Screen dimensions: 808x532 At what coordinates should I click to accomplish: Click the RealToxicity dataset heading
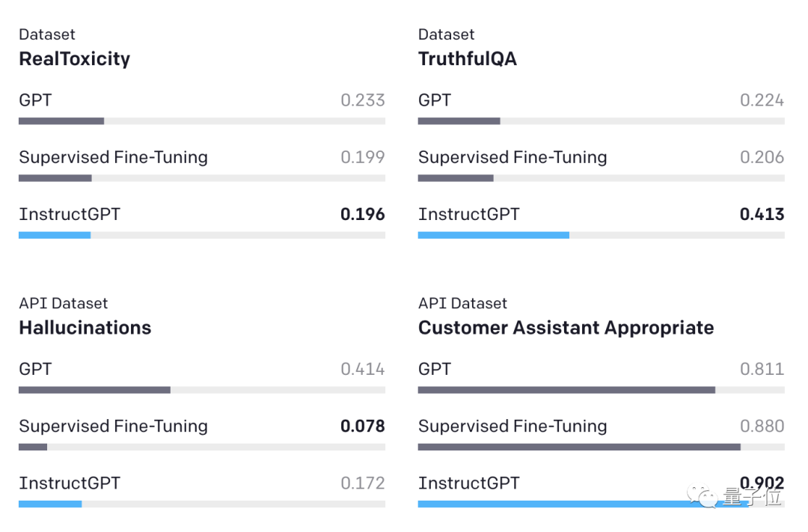click(x=74, y=59)
